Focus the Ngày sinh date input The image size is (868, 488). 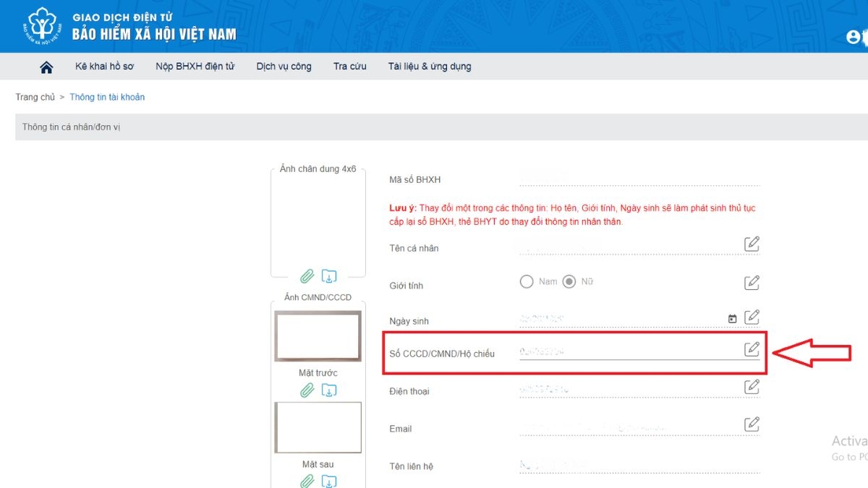click(x=622, y=318)
